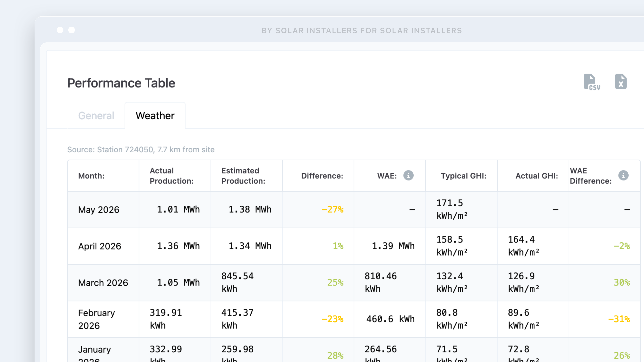Show info for the WAE column

(x=408, y=176)
